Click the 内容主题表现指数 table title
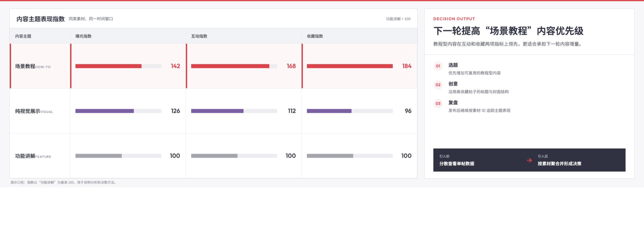Viewport: 644px width, 231px height. coord(41,19)
